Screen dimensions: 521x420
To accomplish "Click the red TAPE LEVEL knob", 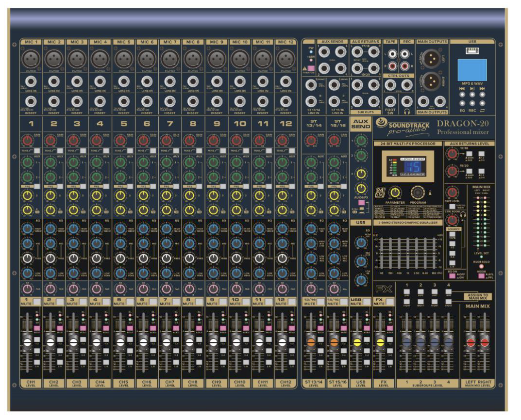I will tap(452, 193).
